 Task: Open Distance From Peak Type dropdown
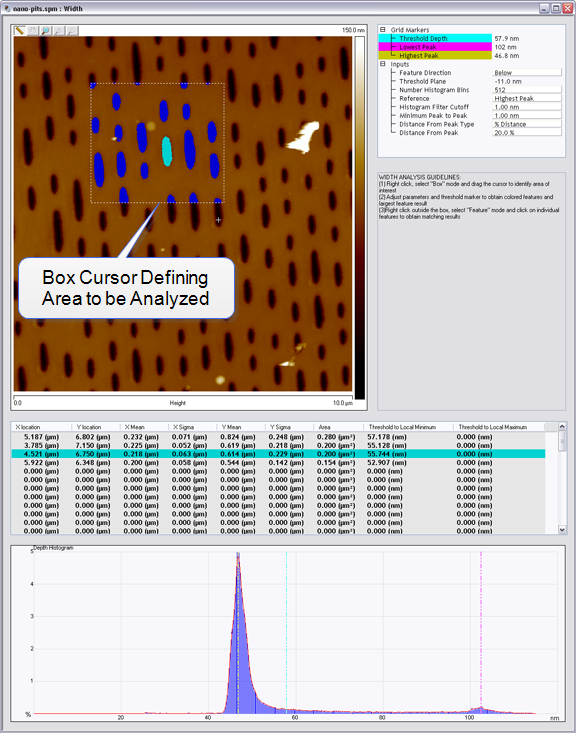[x=527, y=124]
